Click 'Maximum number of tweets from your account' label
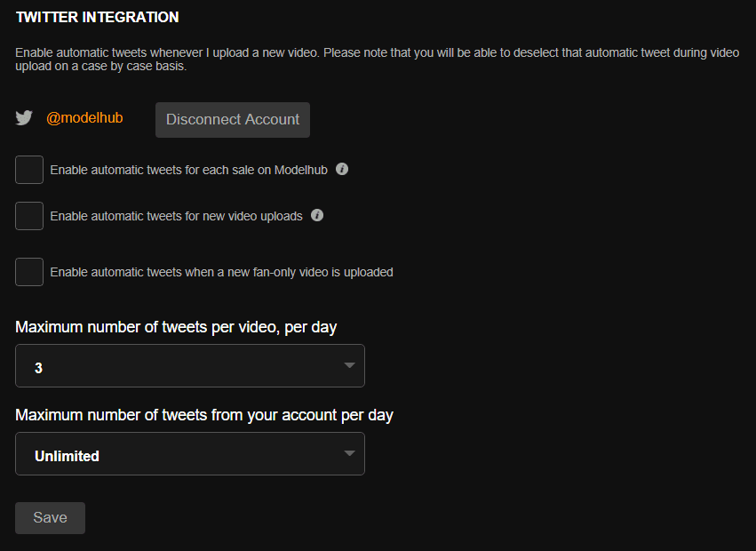Image resolution: width=756 pixels, height=551 pixels. coord(204,415)
